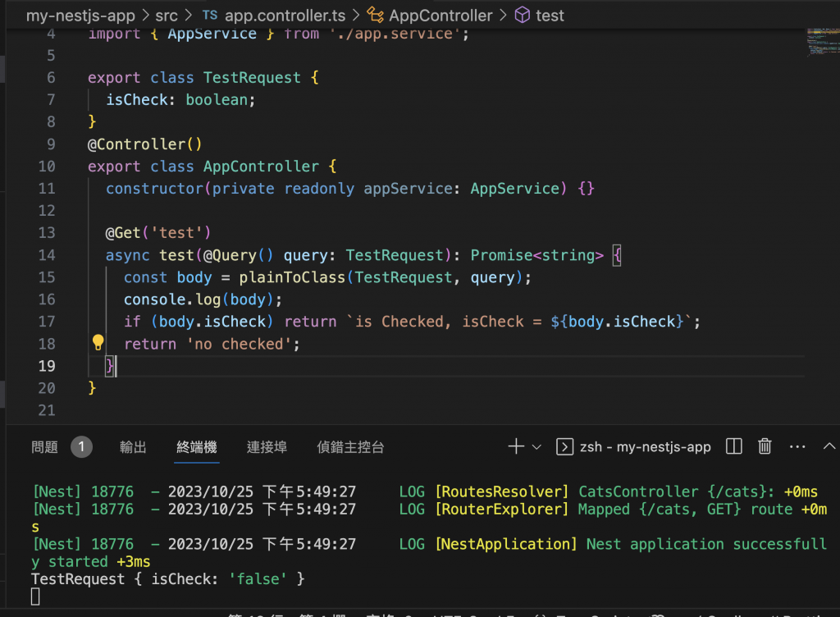Click line number 19 in gutter
The height and width of the screenshot is (617, 840).
tap(47, 366)
